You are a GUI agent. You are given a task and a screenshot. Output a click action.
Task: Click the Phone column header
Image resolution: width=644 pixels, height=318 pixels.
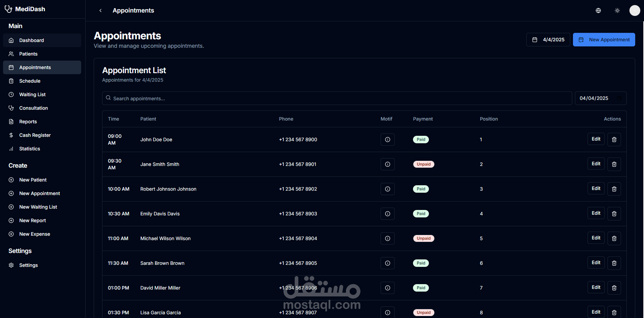pyautogui.click(x=286, y=119)
